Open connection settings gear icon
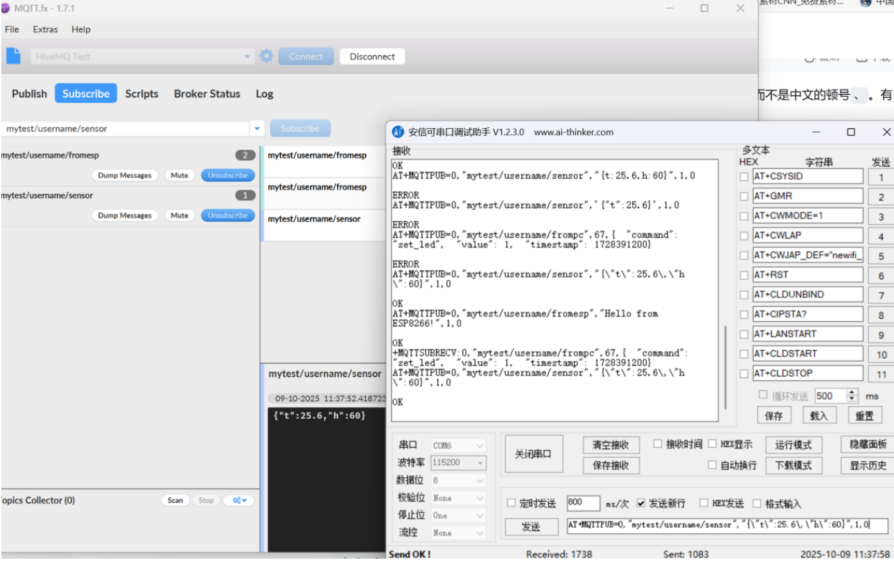Viewport: 894px width, 561px height. pyautogui.click(x=266, y=56)
